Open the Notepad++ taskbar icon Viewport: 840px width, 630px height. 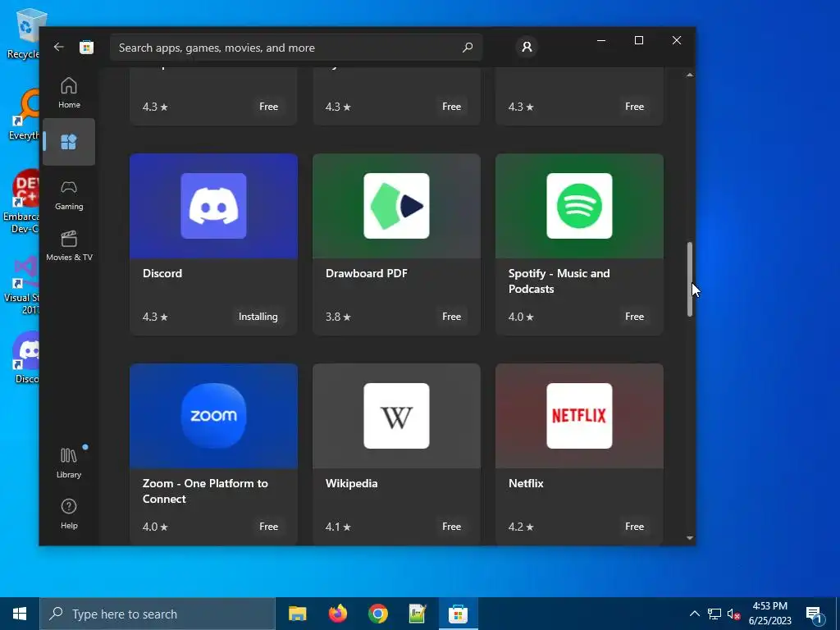click(x=418, y=614)
